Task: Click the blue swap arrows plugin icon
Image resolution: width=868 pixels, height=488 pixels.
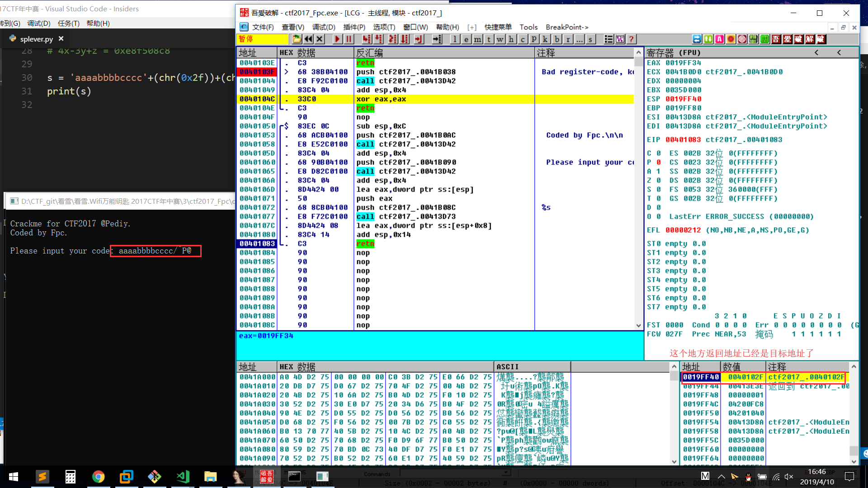Action: [697, 39]
